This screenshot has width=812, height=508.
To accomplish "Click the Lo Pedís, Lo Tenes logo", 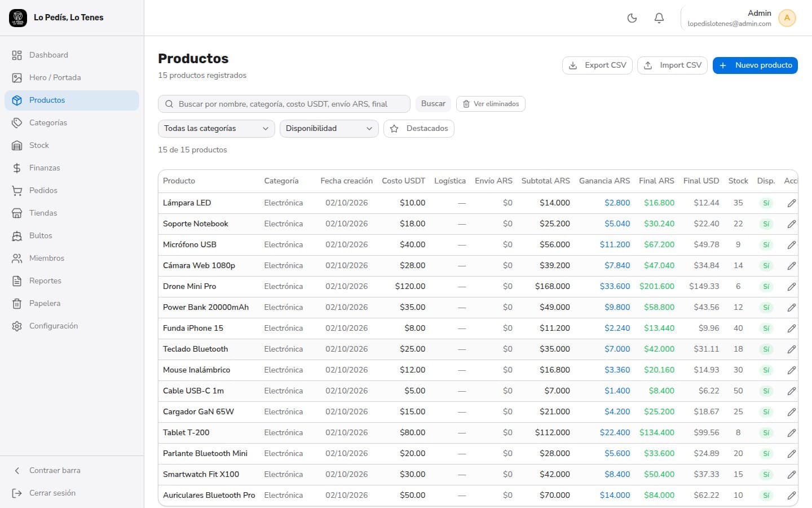I will pyautogui.click(x=18, y=18).
